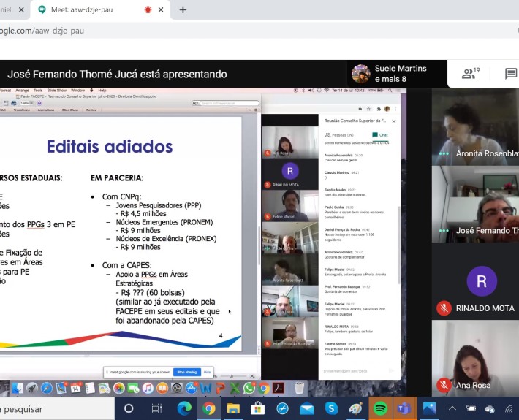The width and height of the screenshot is (519, 420).
Task: Click print icon in PowerPoint toolbar
Action: pos(14,103)
